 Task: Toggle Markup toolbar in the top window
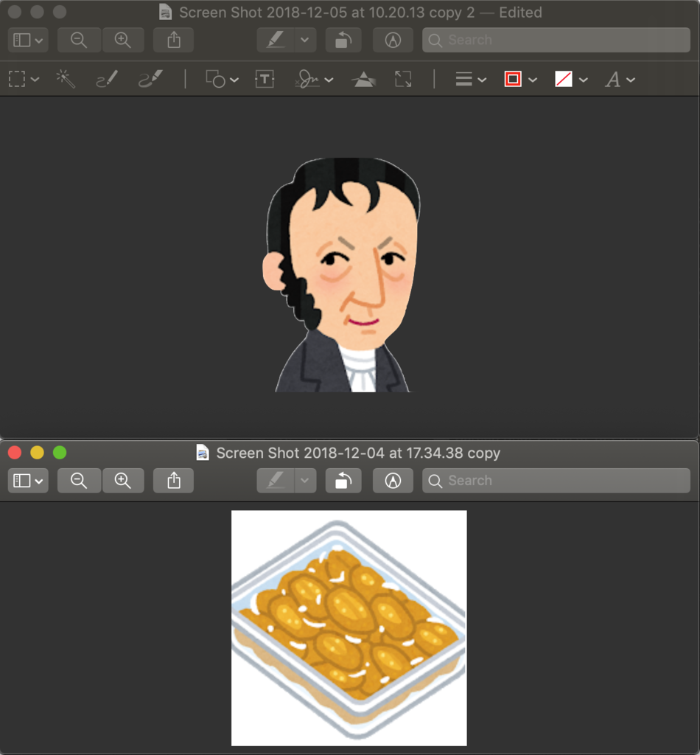[x=393, y=40]
